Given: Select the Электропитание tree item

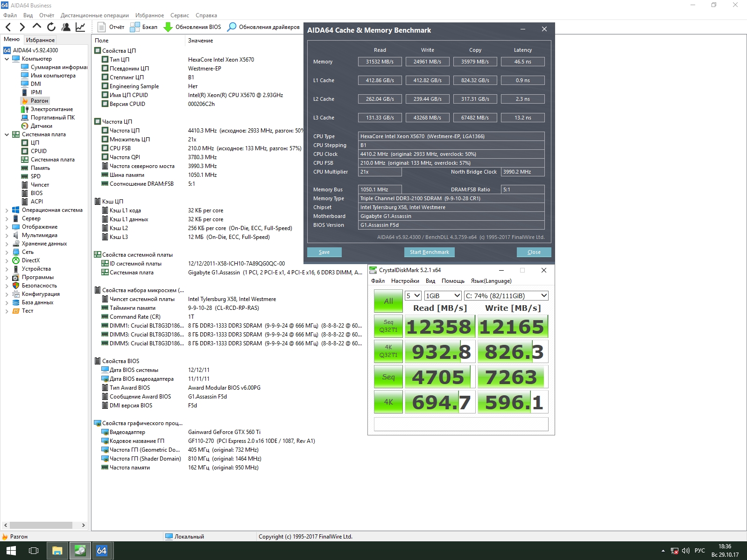Looking at the screenshot, I should tap(47, 109).
